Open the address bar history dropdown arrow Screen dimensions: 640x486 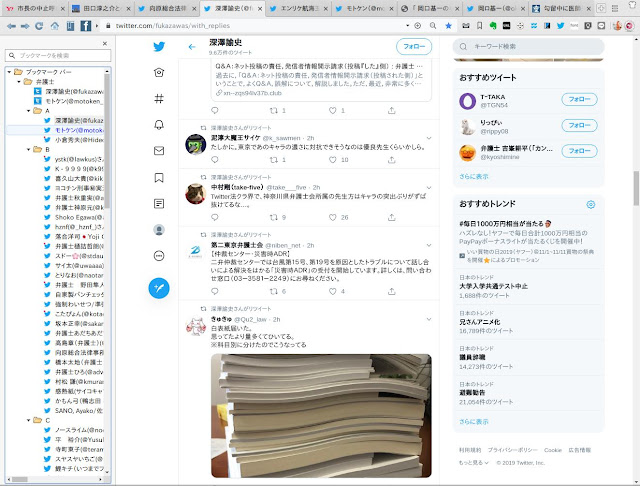pos(407,26)
